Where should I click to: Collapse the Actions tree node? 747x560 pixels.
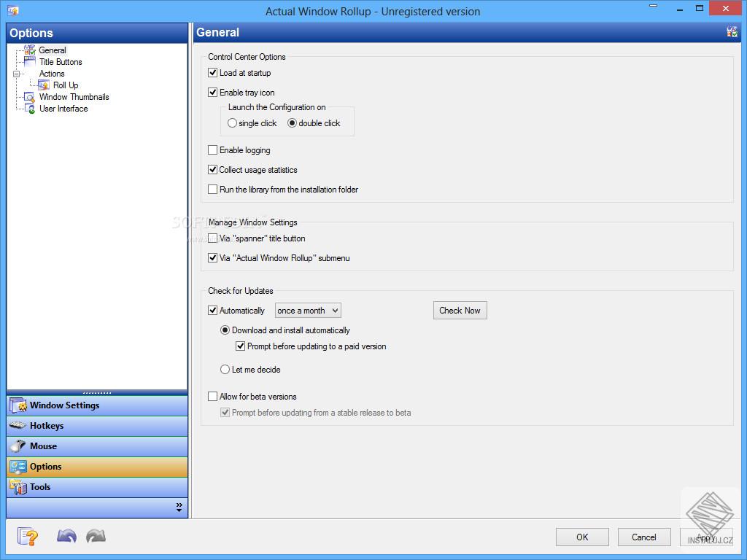coord(16,74)
